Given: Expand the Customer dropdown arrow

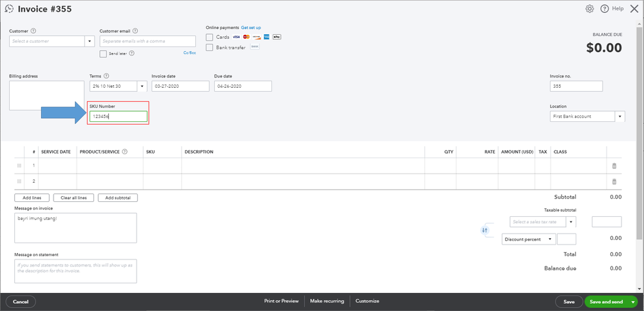Looking at the screenshot, I should click(x=90, y=41).
